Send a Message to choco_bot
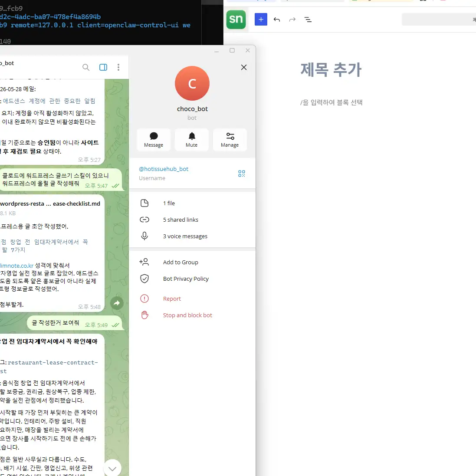Viewport: 476px width, 476px height. (x=154, y=140)
